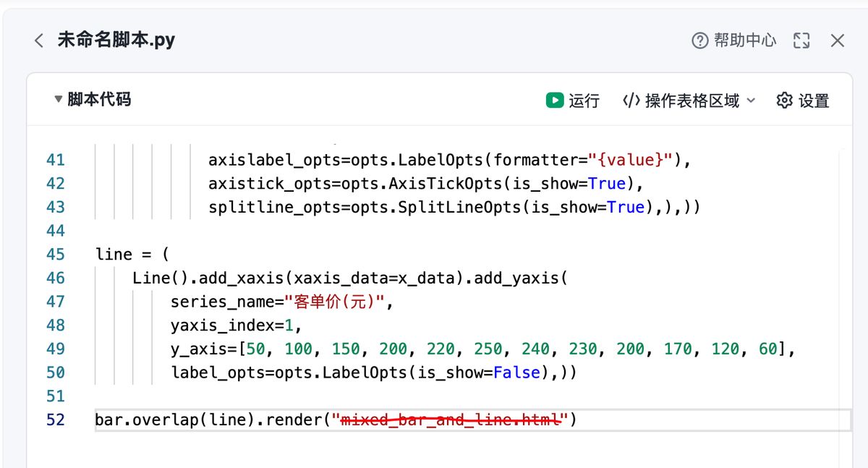Open settings via the gear icon
Viewport: 868px width, 468px height.
(x=784, y=101)
